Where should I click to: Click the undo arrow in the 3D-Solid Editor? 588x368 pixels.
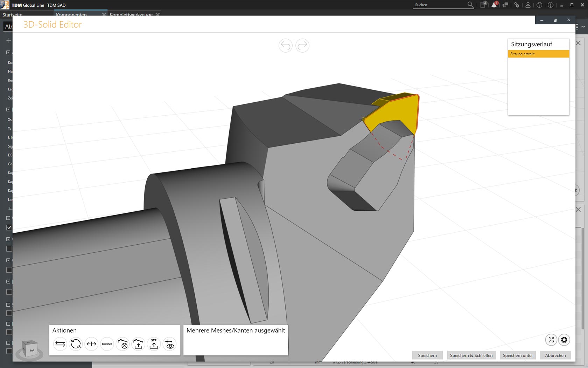286,46
